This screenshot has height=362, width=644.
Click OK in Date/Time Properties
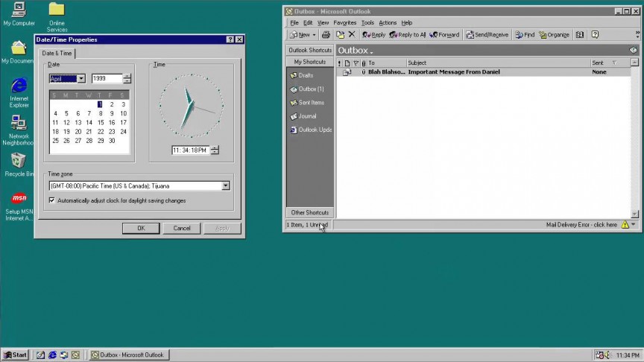(x=141, y=228)
